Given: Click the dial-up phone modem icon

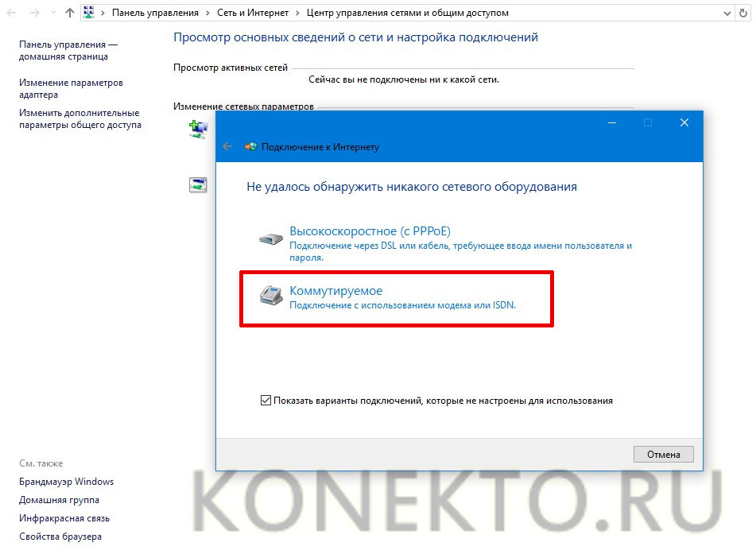Looking at the screenshot, I should point(271,295).
